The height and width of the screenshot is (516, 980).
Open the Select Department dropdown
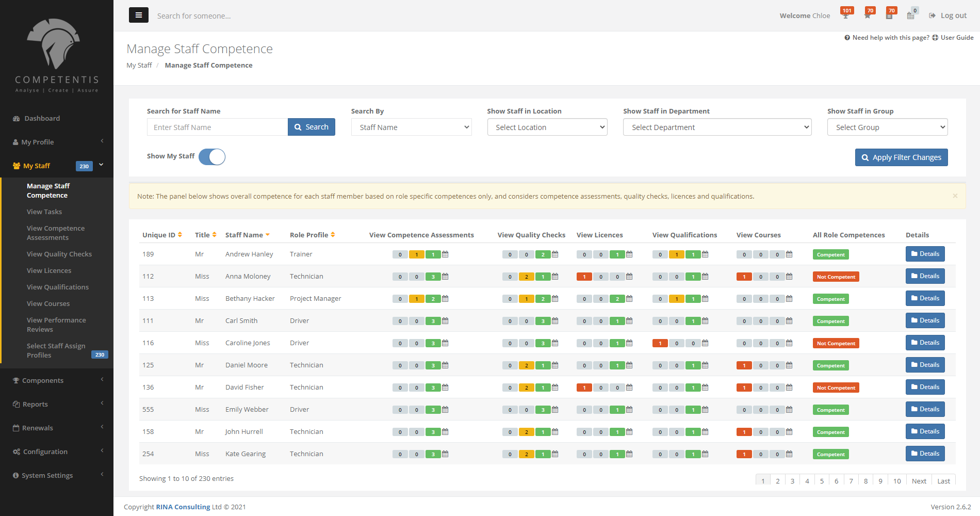pyautogui.click(x=717, y=127)
